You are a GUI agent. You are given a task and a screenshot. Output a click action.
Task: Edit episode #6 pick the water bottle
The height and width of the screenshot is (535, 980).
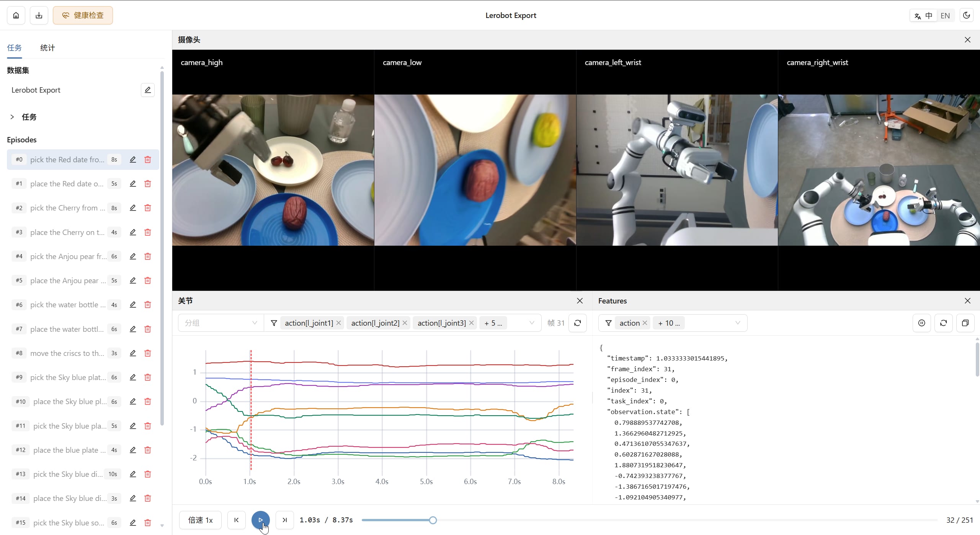tap(133, 305)
